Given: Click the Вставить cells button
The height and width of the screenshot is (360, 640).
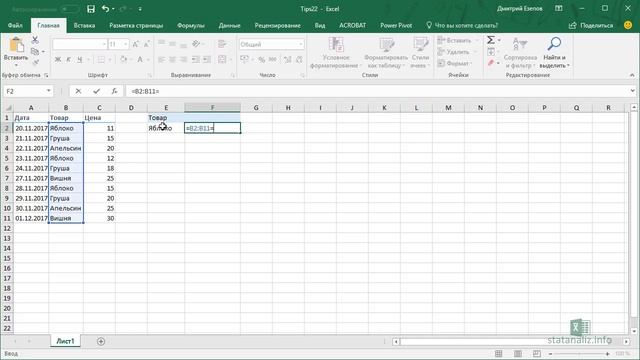Looking at the screenshot, I should click(x=454, y=40).
